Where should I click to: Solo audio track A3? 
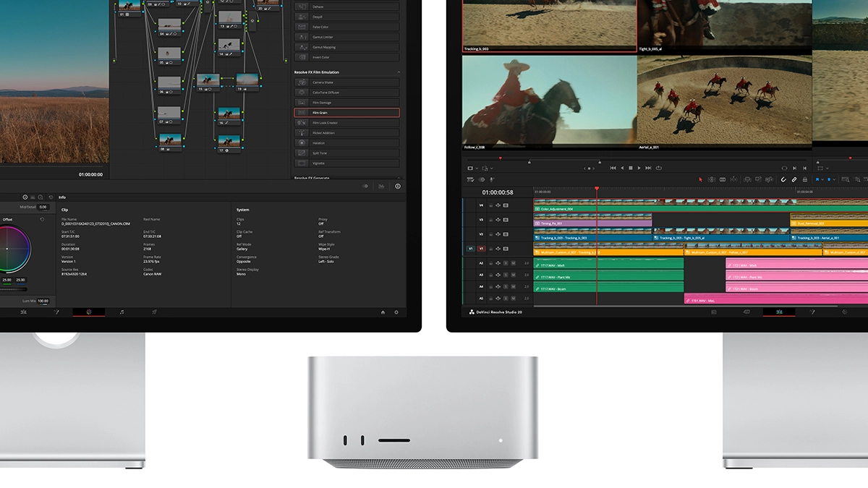[x=506, y=275]
